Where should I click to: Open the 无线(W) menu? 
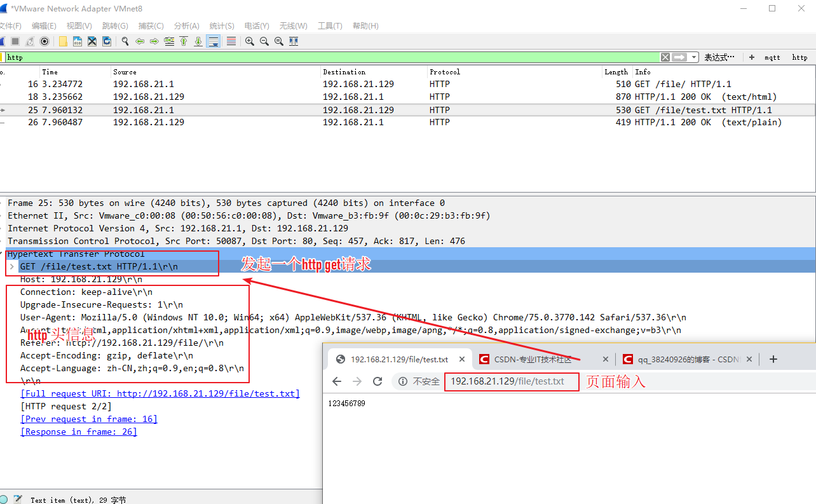pyautogui.click(x=294, y=26)
